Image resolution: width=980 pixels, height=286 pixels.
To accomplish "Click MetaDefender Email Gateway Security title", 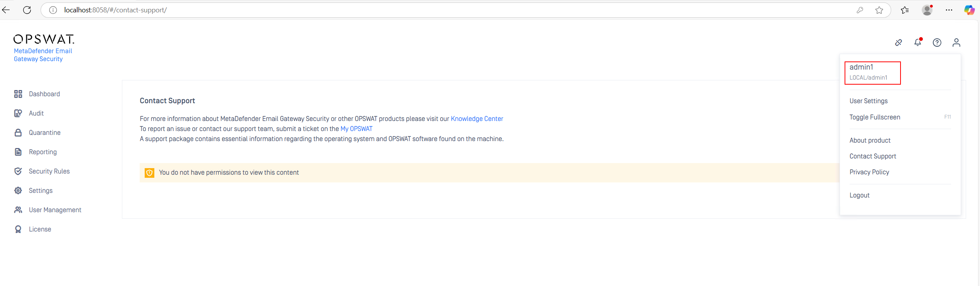I will click(x=43, y=55).
